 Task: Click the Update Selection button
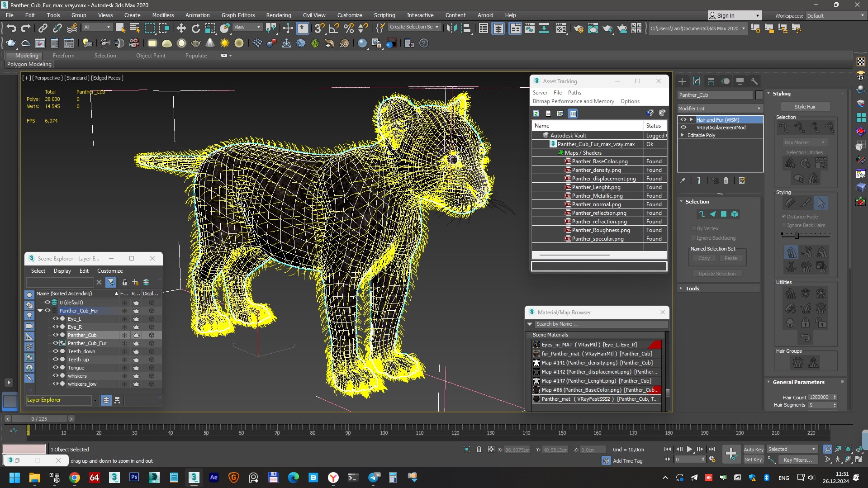pos(717,274)
